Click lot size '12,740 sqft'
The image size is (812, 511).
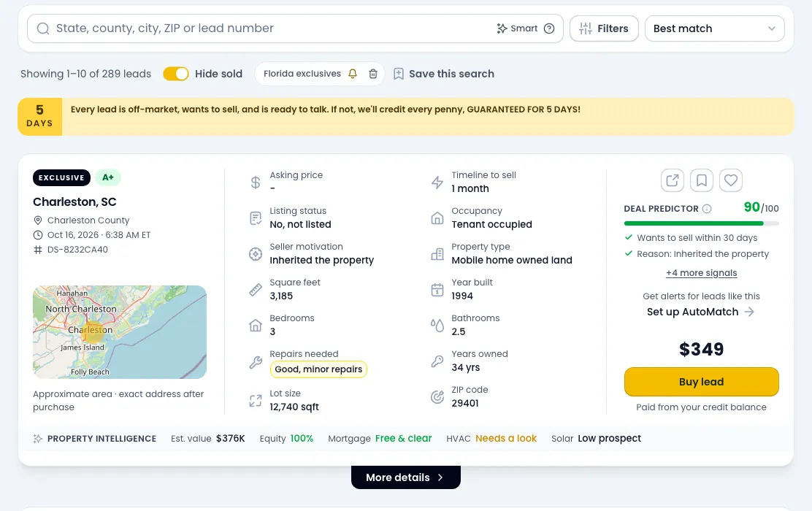click(294, 407)
